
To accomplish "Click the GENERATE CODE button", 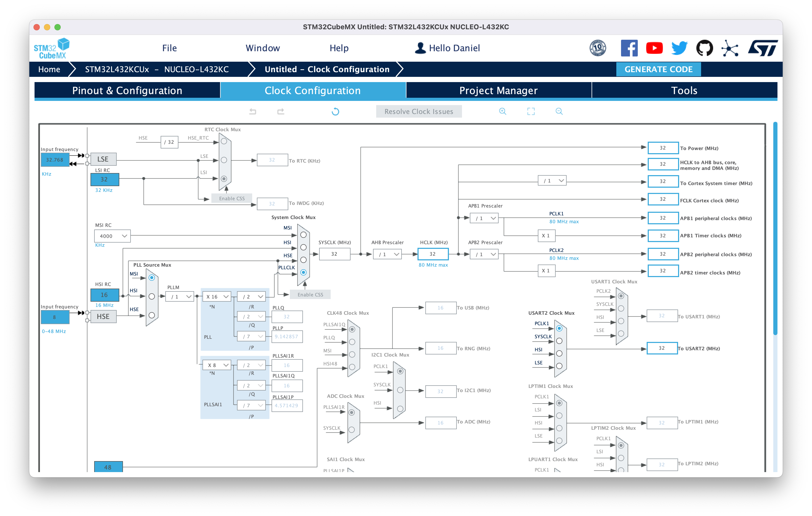I will (658, 69).
